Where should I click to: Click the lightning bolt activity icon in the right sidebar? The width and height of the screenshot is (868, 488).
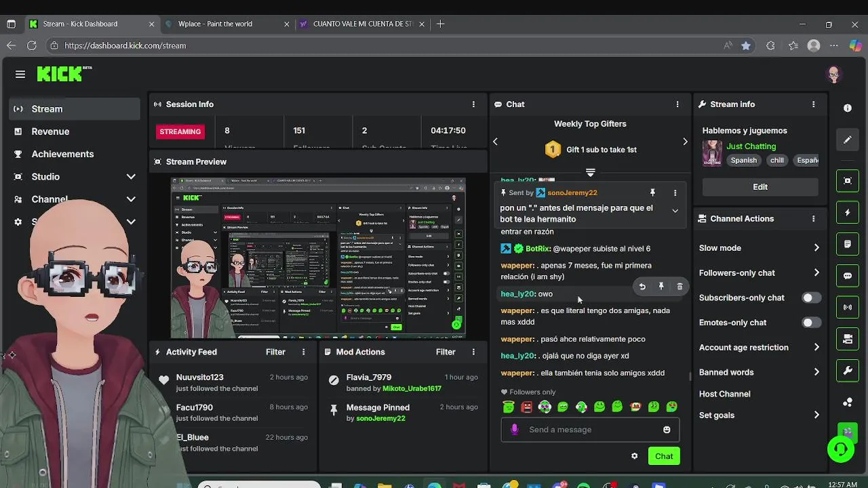pyautogui.click(x=848, y=212)
